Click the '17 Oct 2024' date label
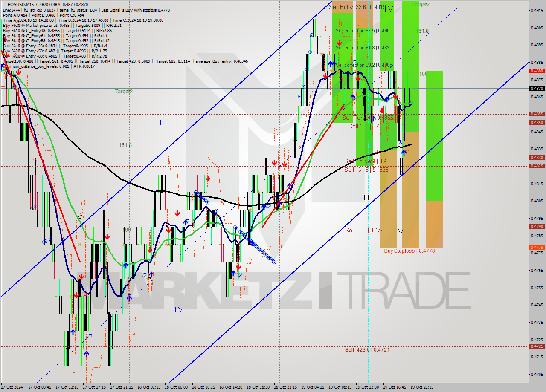This screenshot has height=392, width=546. (x=12, y=387)
